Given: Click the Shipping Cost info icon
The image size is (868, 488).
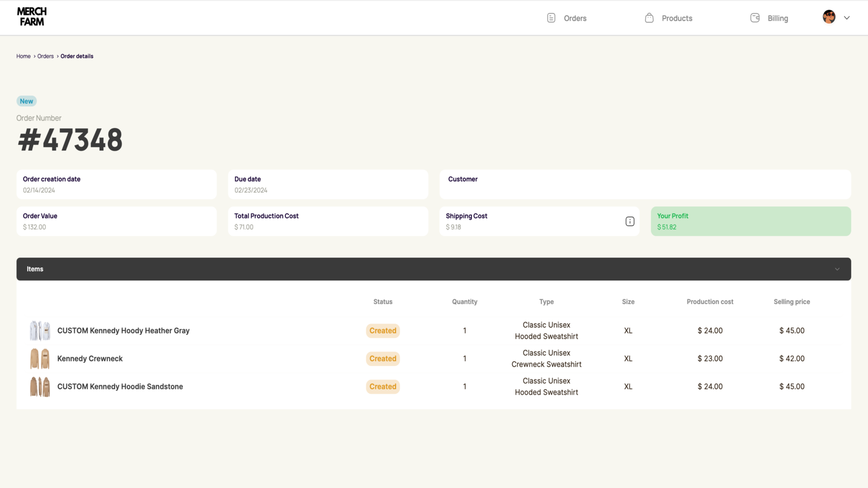Looking at the screenshot, I should (x=630, y=221).
